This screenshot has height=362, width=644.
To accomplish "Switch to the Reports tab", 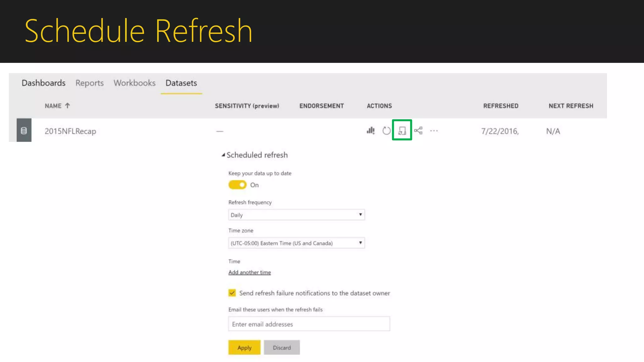I will pyautogui.click(x=90, y=83).
